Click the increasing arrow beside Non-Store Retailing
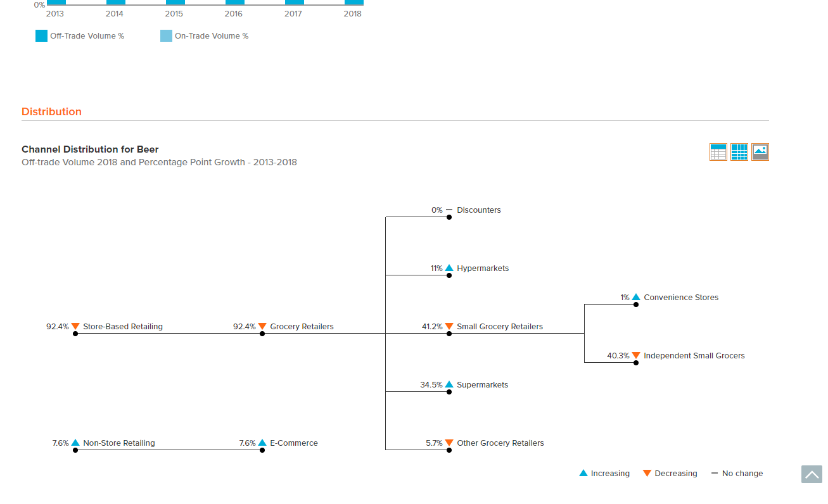Image resolution: width=828 pixels, height=504 pixels. coord(75,443)
